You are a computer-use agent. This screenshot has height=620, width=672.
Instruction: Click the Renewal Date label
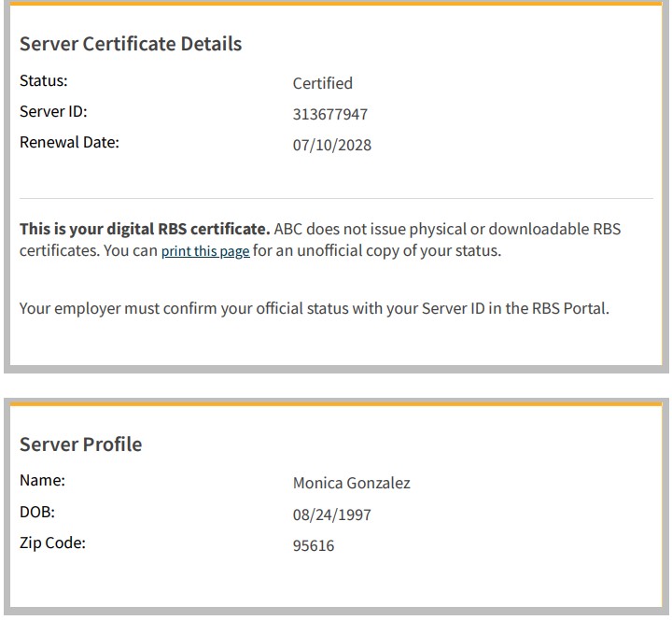point(69,142)
